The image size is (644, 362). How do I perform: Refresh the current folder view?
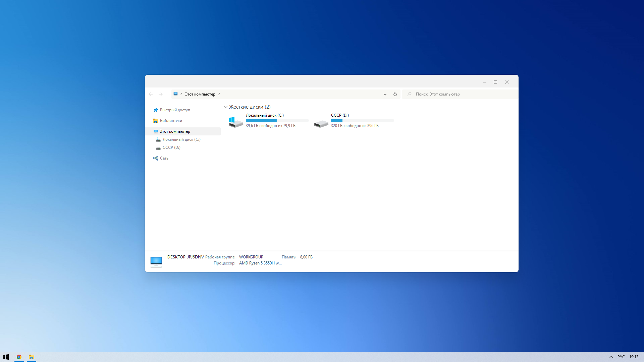395,94
